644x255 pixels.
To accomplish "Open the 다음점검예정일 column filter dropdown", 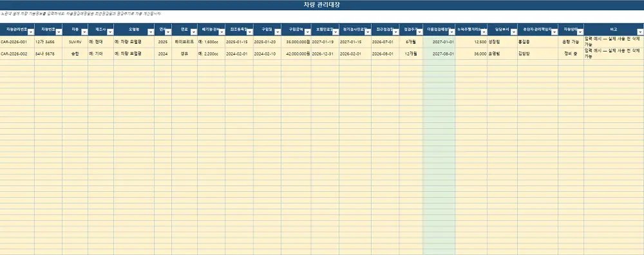I will coord(451,32).
